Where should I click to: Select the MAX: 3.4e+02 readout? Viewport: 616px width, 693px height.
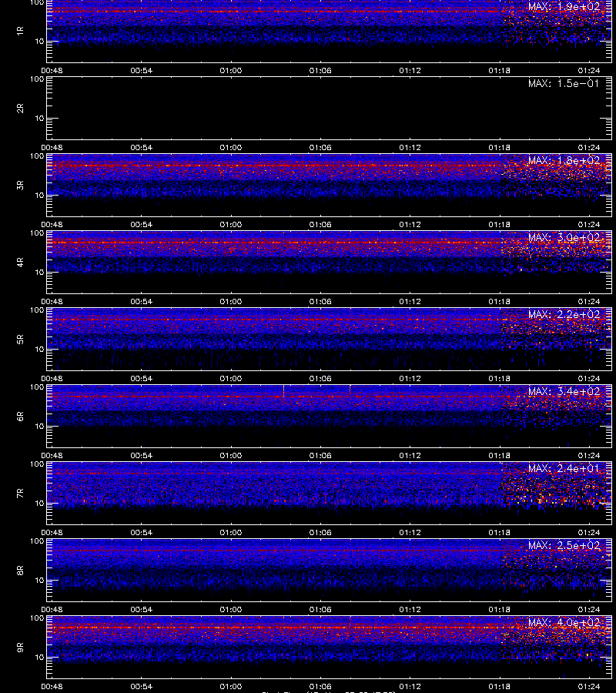(x=564, y=392)
